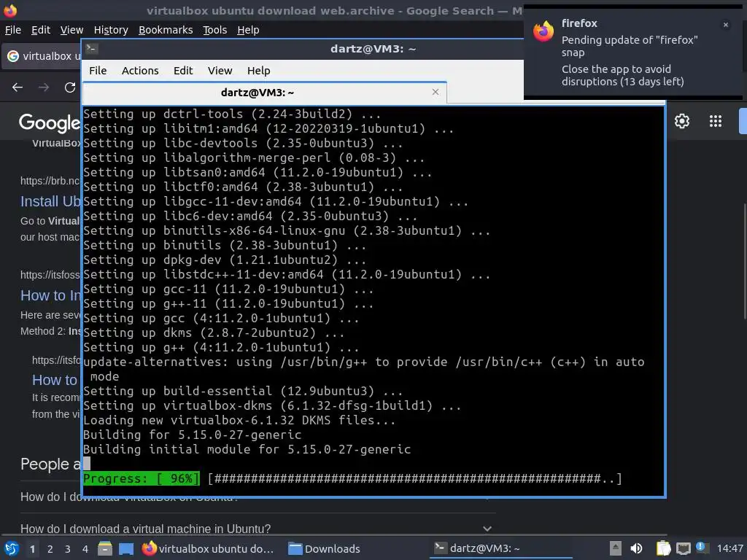This screenshot has height=560, width=747.
Task: Open the terminal Edit menu
Action: (183, 71)
